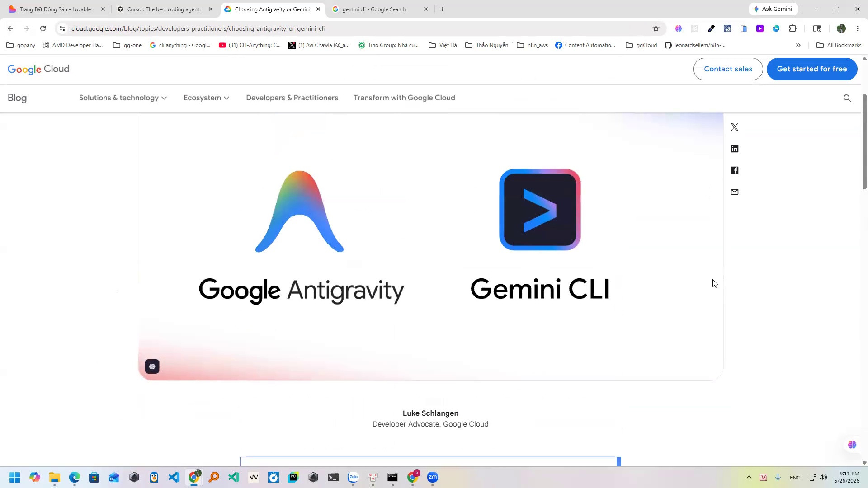
Task: Open the volume control in system tray
Action: tap(823, 478)
